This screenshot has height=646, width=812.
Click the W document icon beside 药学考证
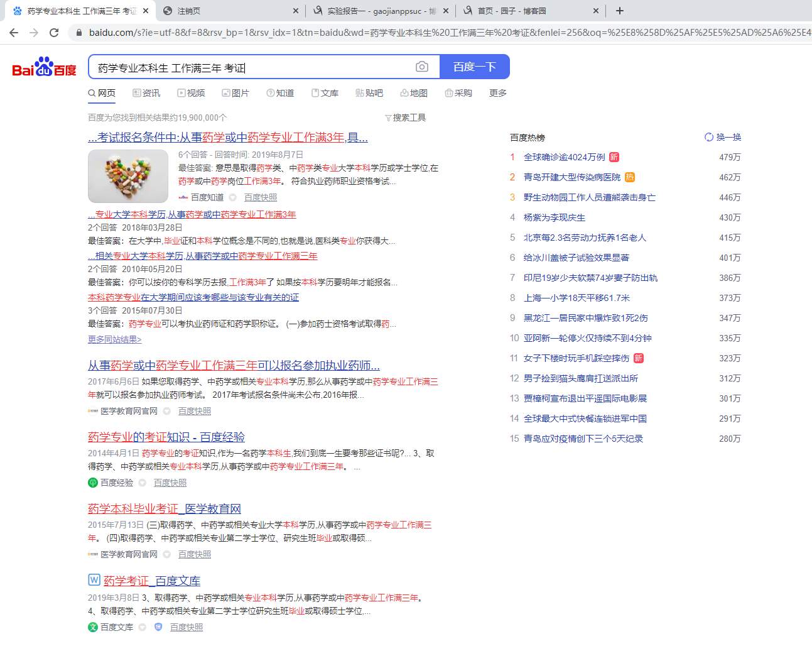[x=94, y=580]
